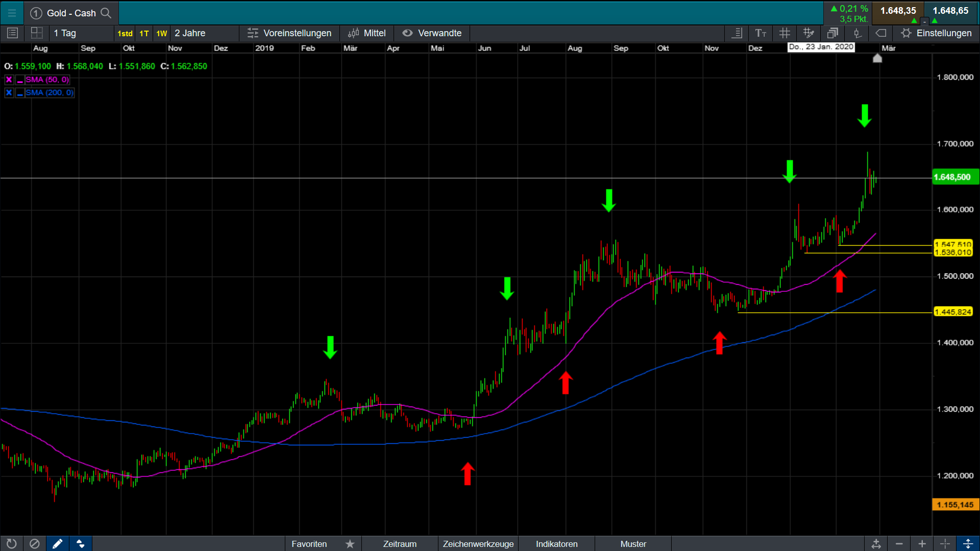Viewport: 980px width, 551px height.
Task: Open the 1 Tag interval dropdown
Action: pos(82,33)
